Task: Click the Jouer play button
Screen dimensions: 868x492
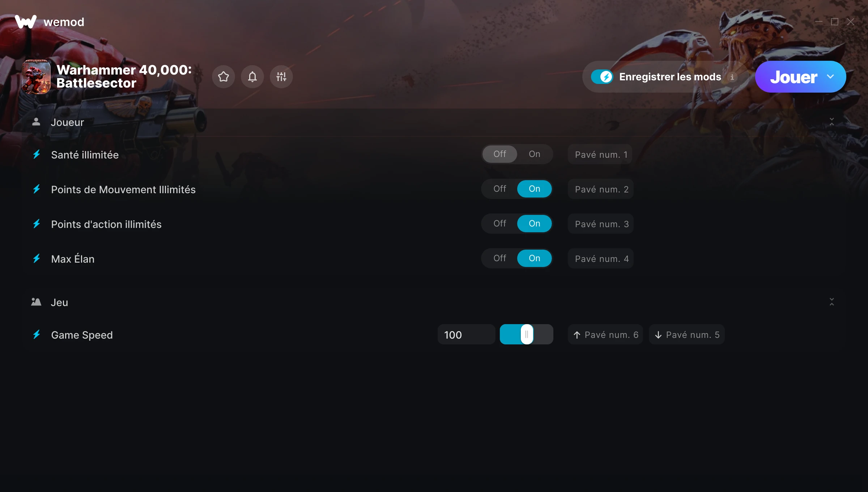Action: tap(793, 77)
